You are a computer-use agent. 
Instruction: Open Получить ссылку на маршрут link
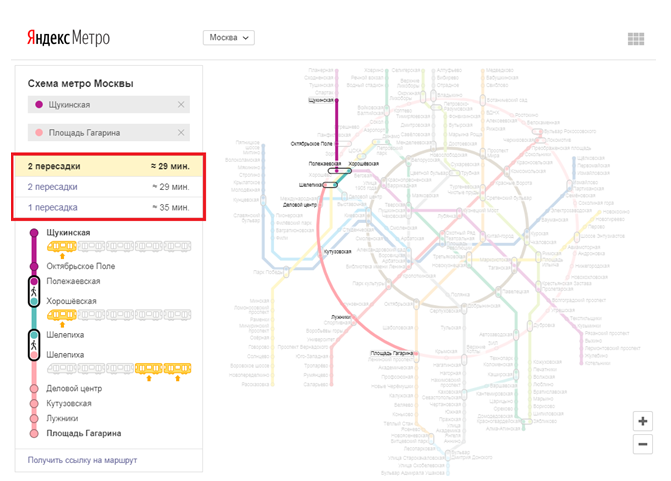(82, 460)
